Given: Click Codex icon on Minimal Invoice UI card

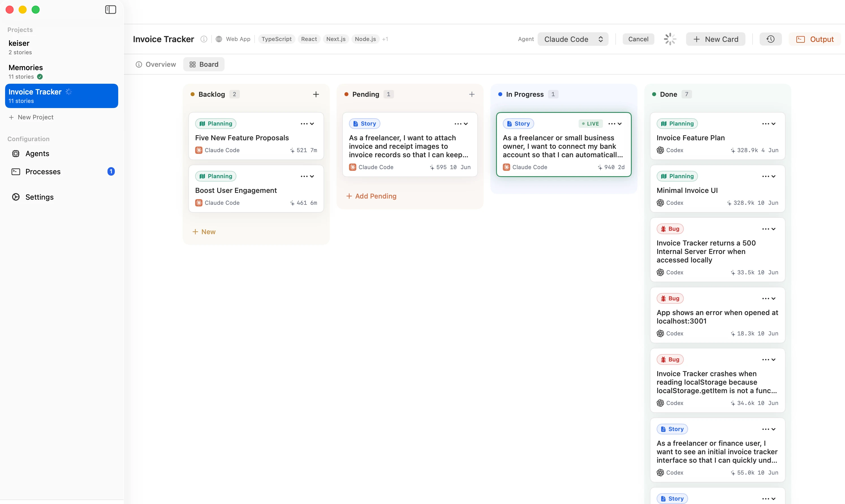Looking at the screenshot, I should pyautogui.click(x=660, y=203).
